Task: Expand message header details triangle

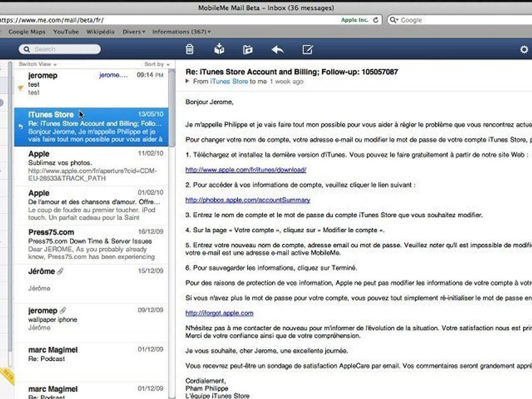Action: (x=187, y=81)
